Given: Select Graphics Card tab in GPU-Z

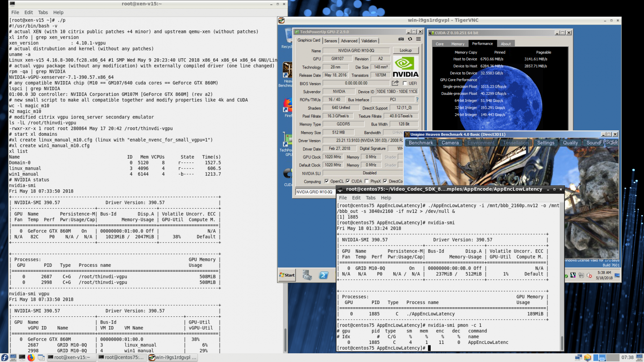Looking at the screenshot, I should point(309,40).
